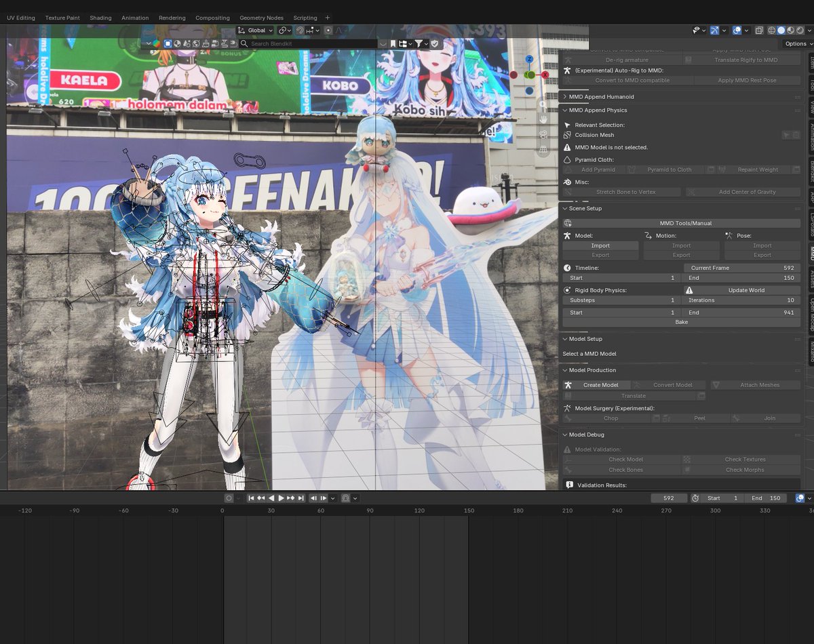The width and height of the screenshot is (814, 644).
Task: Switch to the Animation workspace
Action: coord(135,18)
